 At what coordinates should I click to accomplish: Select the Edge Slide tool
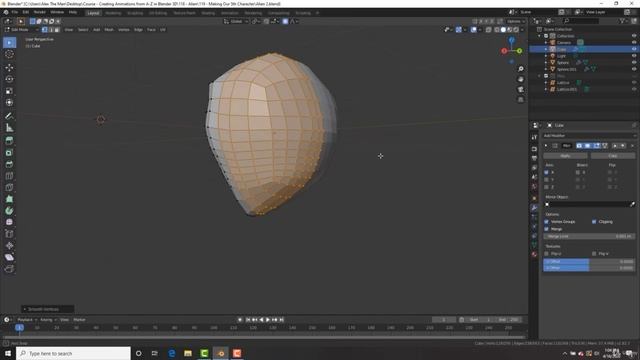point(9,234)
